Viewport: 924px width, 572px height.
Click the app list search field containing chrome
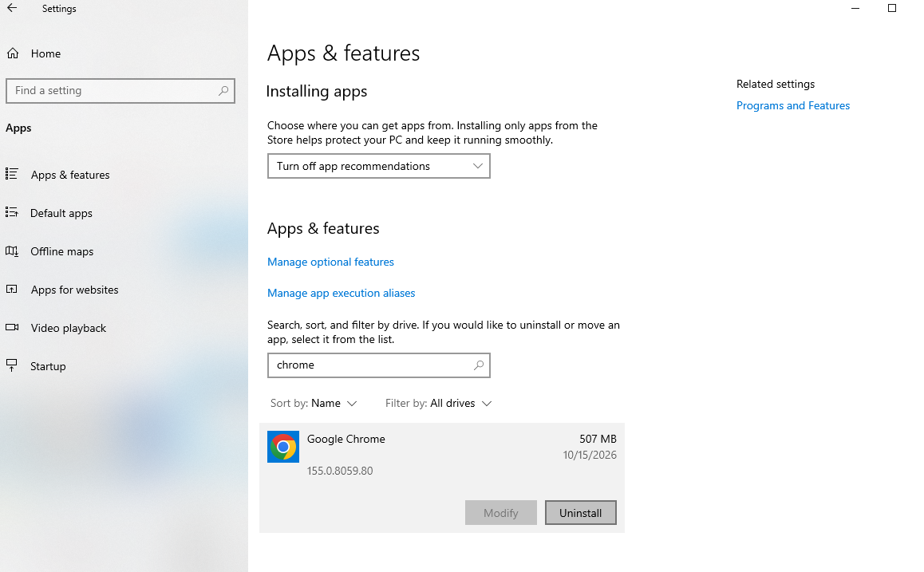[x=379, y=365]
